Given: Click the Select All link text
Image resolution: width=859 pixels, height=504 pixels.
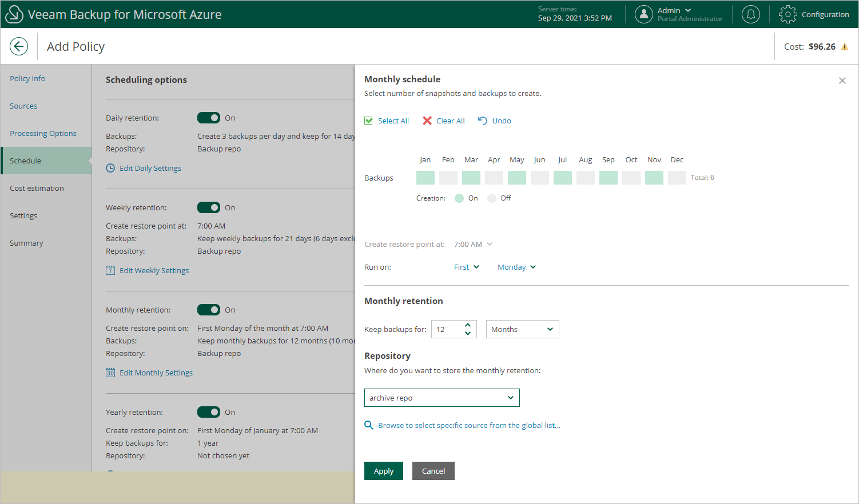Looking at the screenshot, I should pos(393,121).
